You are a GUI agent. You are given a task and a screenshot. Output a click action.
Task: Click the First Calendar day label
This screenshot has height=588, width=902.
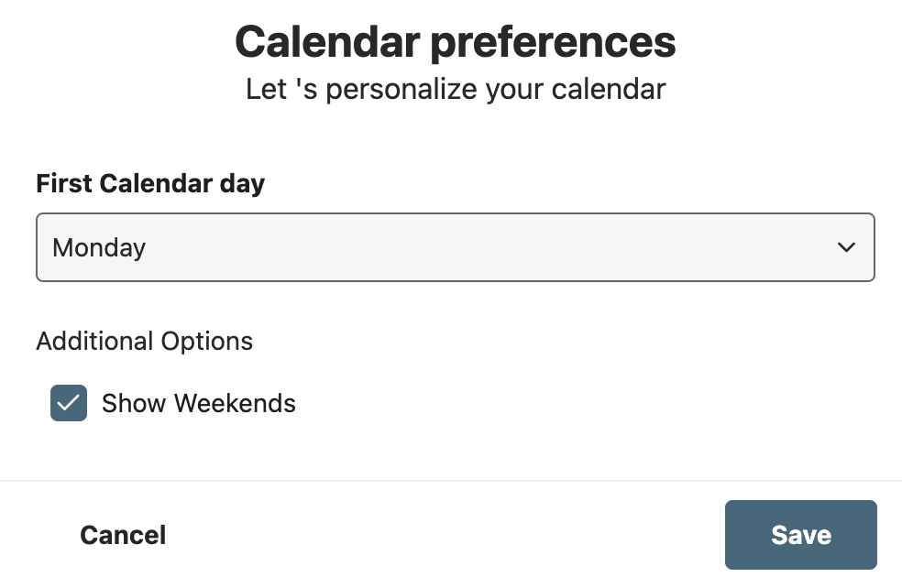point(150,184)
